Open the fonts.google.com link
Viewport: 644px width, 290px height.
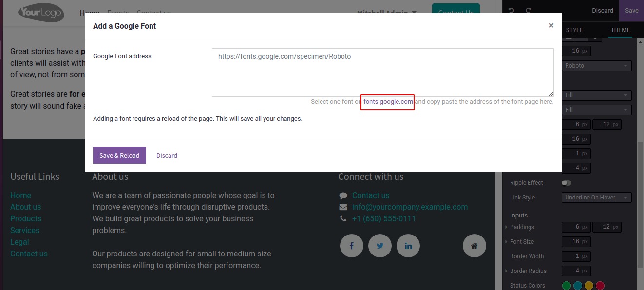coord(388,102)
